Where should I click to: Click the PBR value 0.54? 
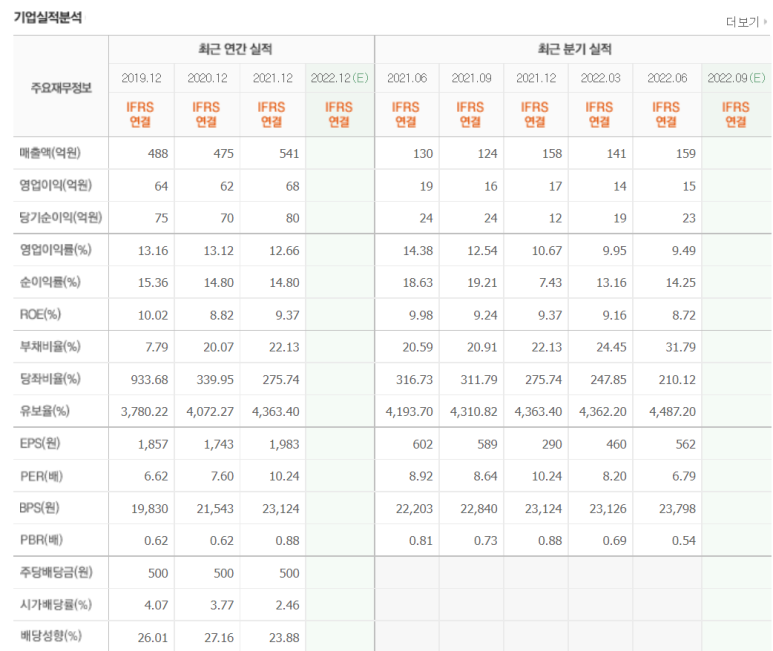[x=684, y=541]
